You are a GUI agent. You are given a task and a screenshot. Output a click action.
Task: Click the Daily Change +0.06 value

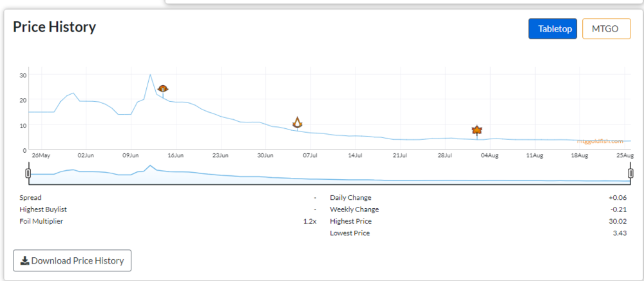[x=620, y=198]
